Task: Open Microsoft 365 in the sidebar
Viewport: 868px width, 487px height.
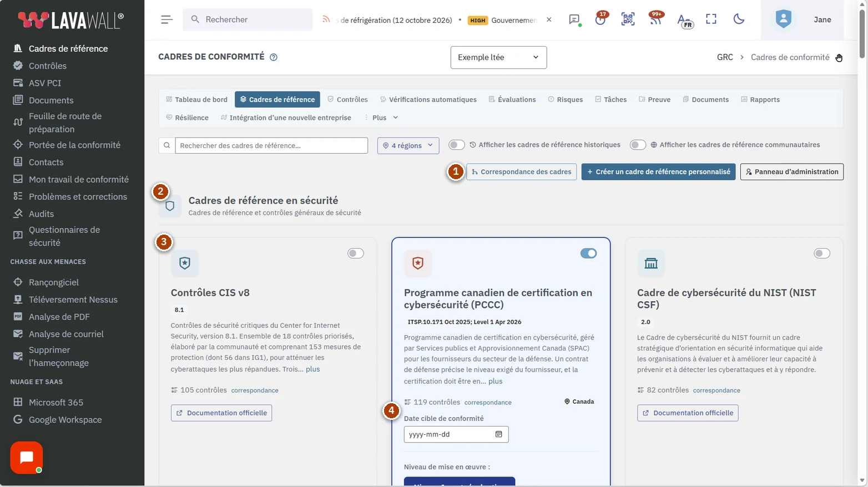Action: pos(56,402)
